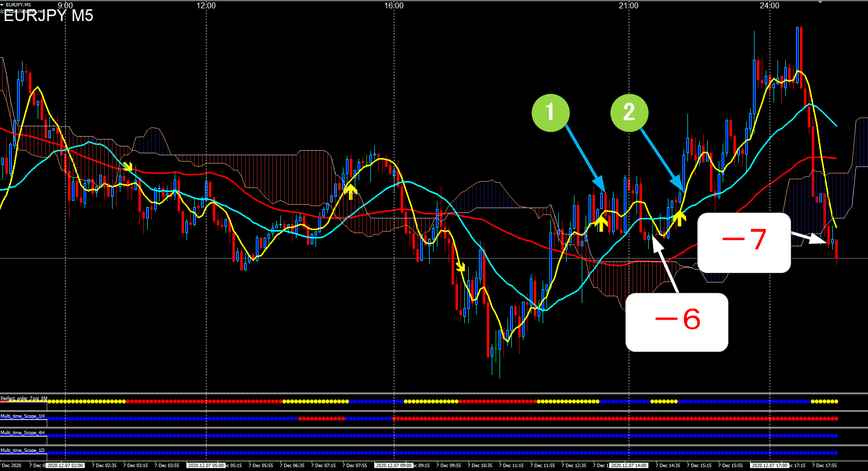This screenshot has height=471, width=868.
Task: Click the yellow up-arrow signal before 16:00
Action: pos(350,191)
